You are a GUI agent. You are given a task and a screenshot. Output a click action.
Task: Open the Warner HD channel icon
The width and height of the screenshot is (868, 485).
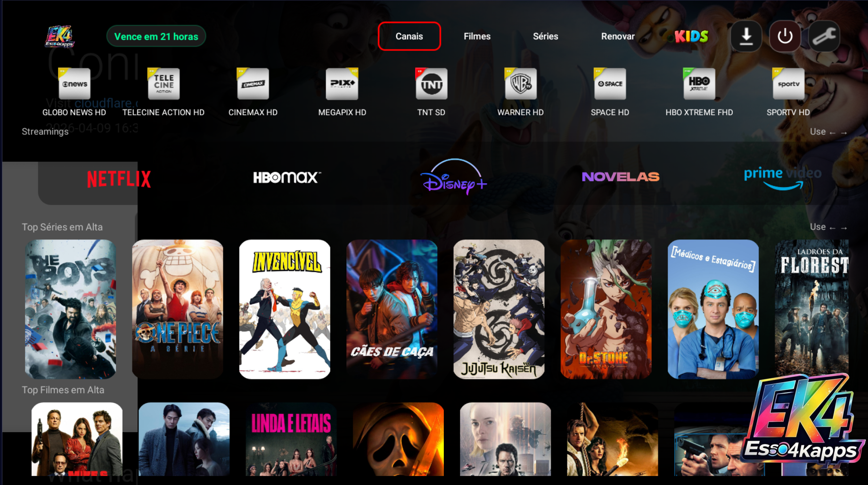pos(520,84)
